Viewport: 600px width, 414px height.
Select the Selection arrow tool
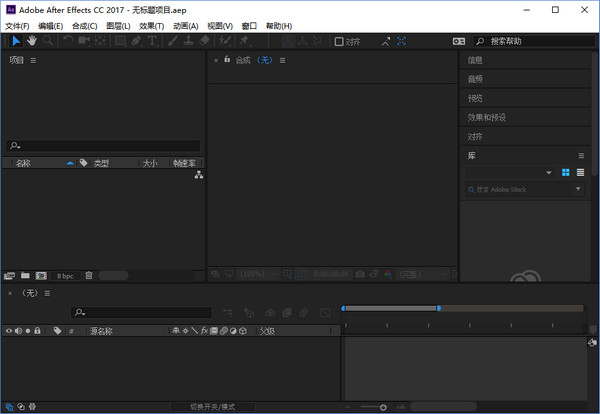[16, 41]
